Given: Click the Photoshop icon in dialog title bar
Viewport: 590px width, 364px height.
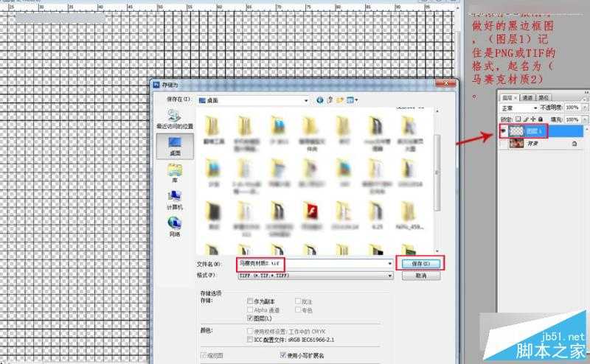Looking at the screenshot, I should click(156, 85).
